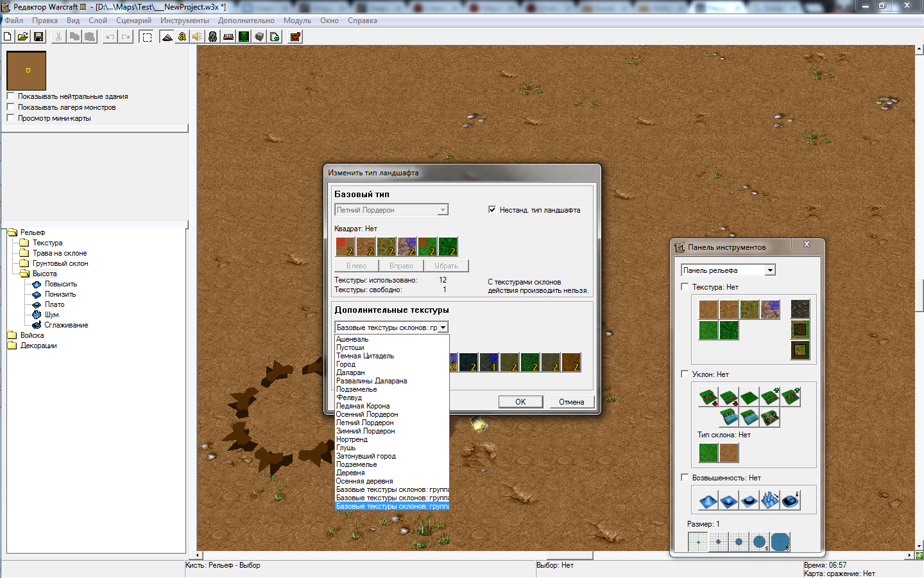Collapse the 'Базовые текстуры склонов' combo box arrow
This screenshot has height=578, width=924.
(443, 328)
